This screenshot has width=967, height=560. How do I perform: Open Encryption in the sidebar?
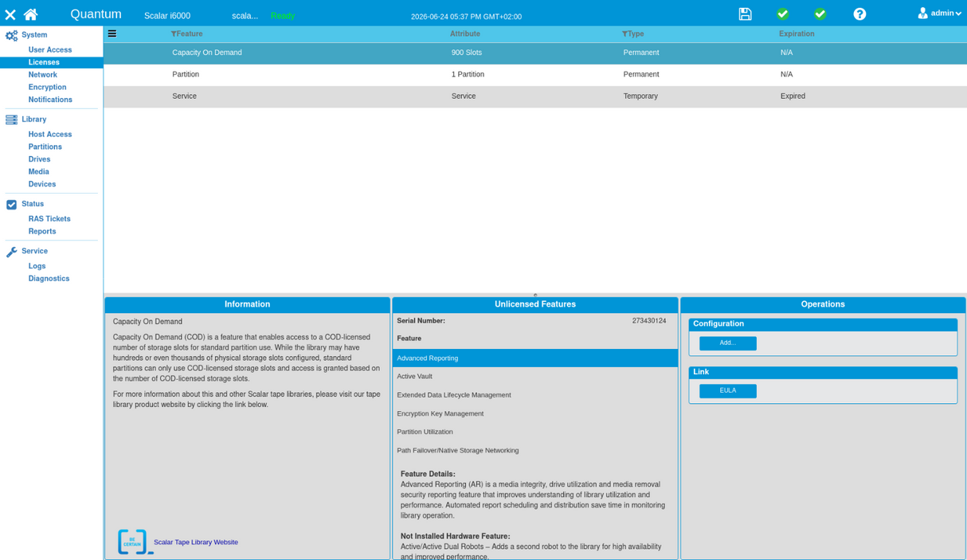48,88
